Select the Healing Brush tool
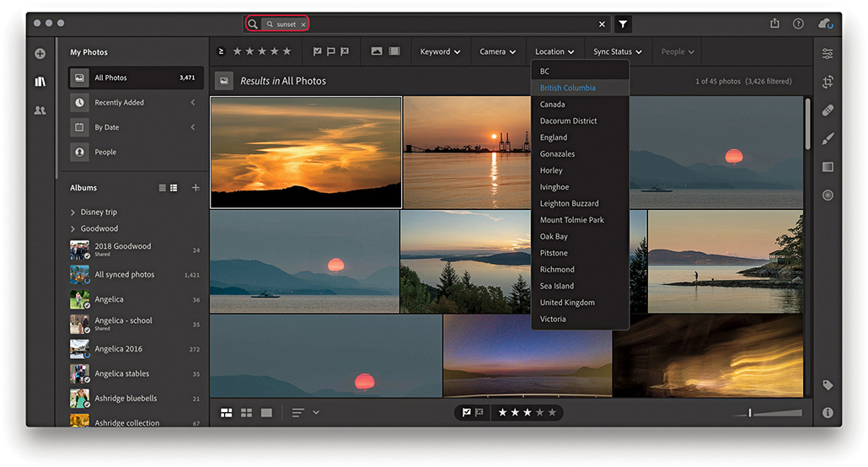This screenshot has height=467, width=868. [x=828, y=110]
